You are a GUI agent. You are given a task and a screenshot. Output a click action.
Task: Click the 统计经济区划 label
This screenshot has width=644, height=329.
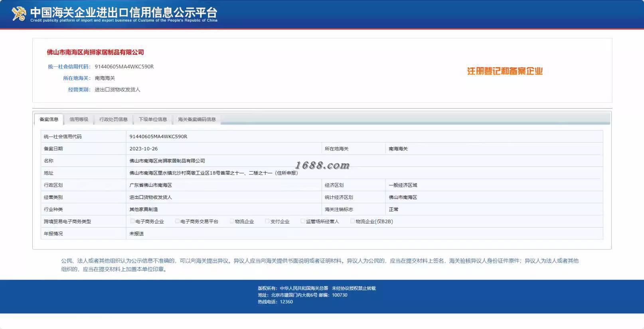[339, 197]
